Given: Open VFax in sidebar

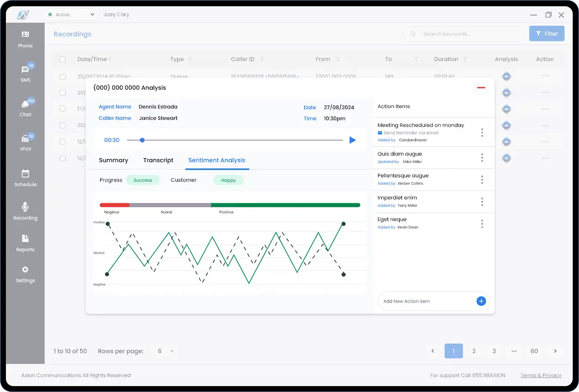Looking at the screenshot, I should 25,142.
